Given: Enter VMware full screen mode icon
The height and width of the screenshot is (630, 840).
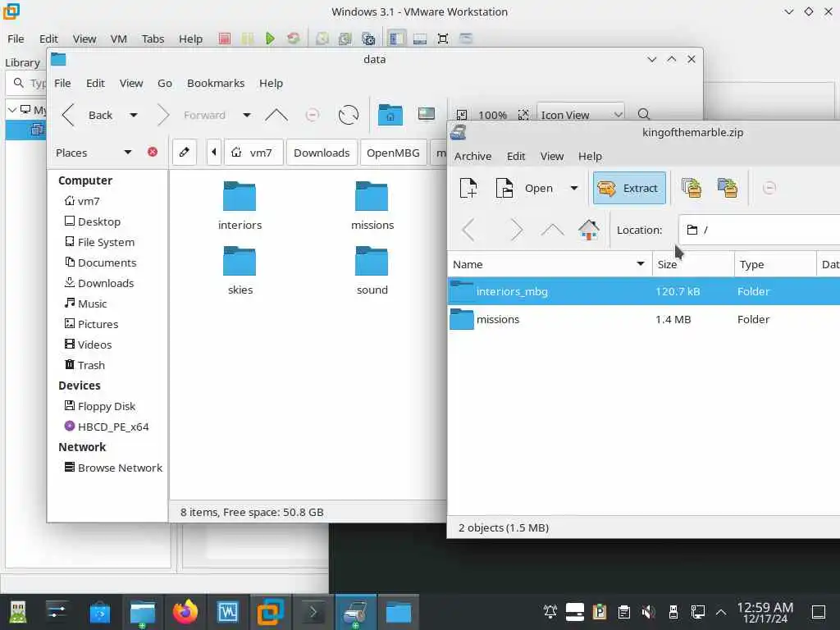Looking at the screenshot, I should click(x=443, y=39).
